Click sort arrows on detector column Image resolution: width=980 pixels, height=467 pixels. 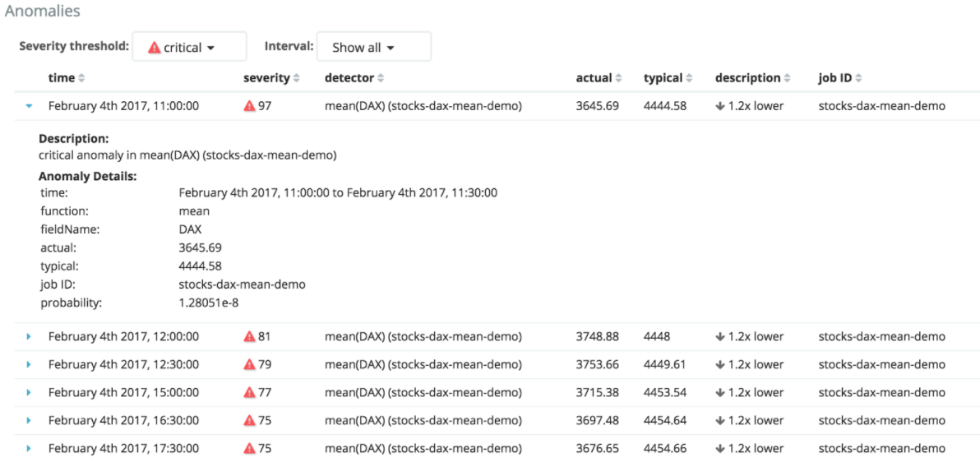(381, 78)
